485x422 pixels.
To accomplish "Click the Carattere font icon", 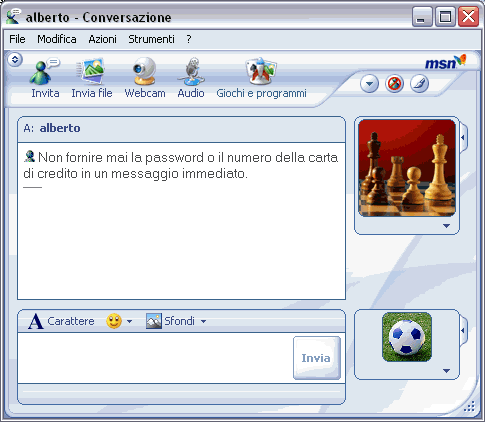I will [35, 321].
